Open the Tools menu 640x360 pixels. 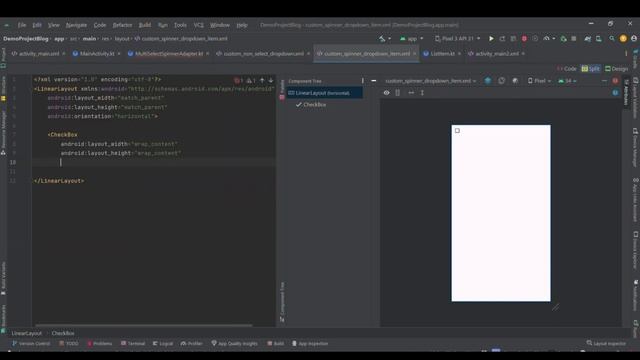180,25
